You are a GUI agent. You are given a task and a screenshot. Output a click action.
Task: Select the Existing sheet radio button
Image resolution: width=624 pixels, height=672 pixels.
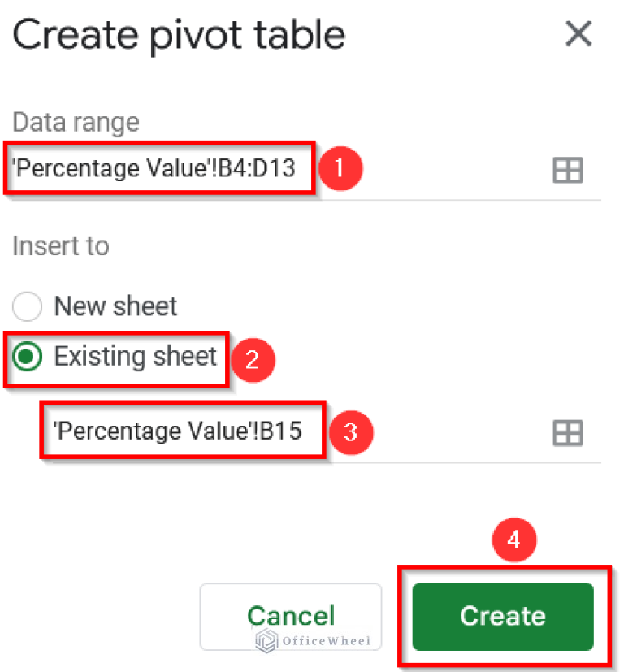27,358
